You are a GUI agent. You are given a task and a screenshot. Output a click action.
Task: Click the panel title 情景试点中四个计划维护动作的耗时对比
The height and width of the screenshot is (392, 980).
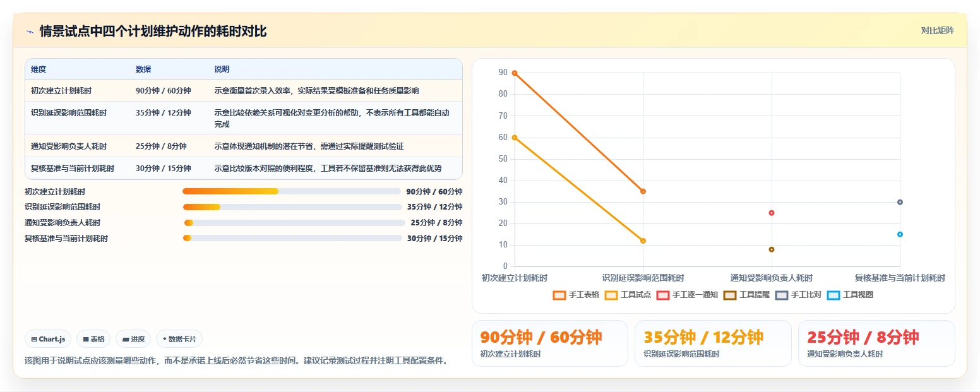153,31
